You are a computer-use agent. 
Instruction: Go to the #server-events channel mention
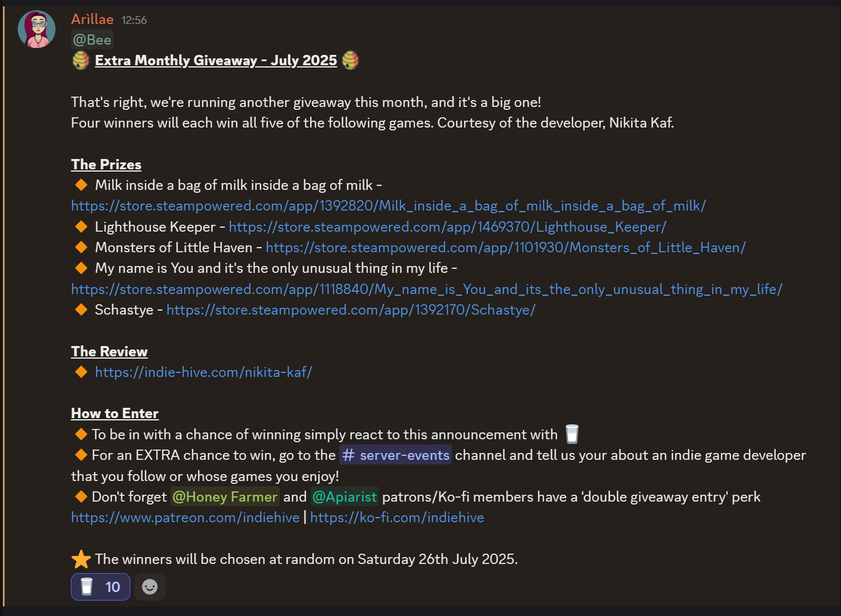click(395, 455)
